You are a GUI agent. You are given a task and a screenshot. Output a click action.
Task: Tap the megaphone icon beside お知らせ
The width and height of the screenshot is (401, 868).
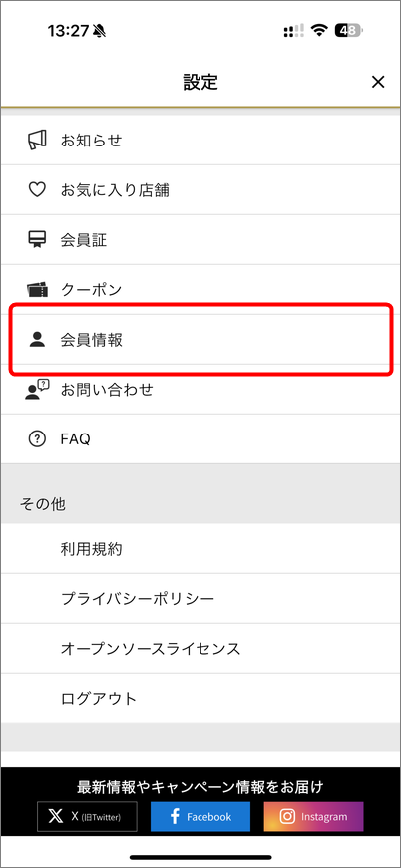(37, 141)
